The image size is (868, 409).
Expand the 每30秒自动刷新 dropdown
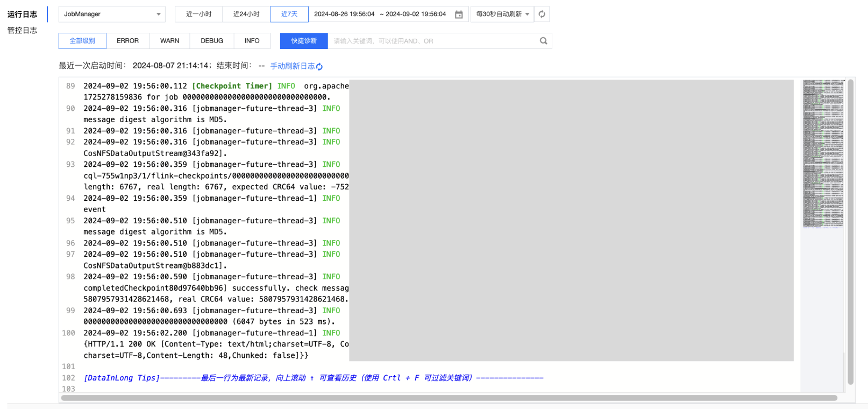[x=502, y=15]
